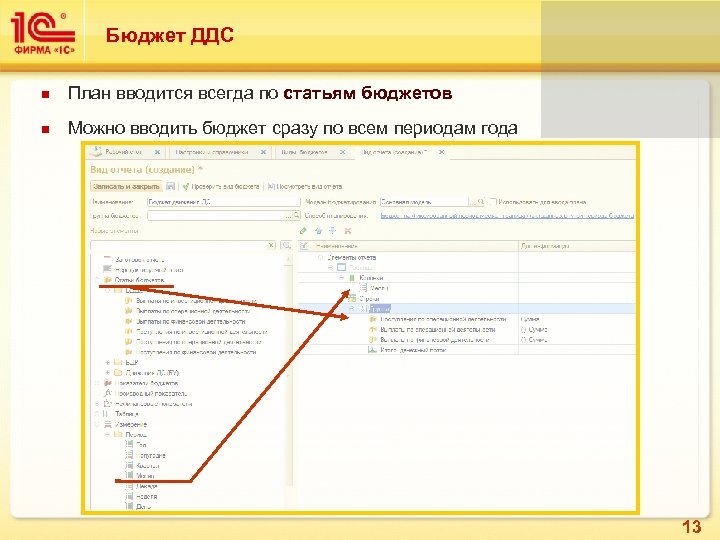The width and height of the screenshot is (720, 540).
Task: Close the 'Виды бюджетов' tab
Action: 343,152
